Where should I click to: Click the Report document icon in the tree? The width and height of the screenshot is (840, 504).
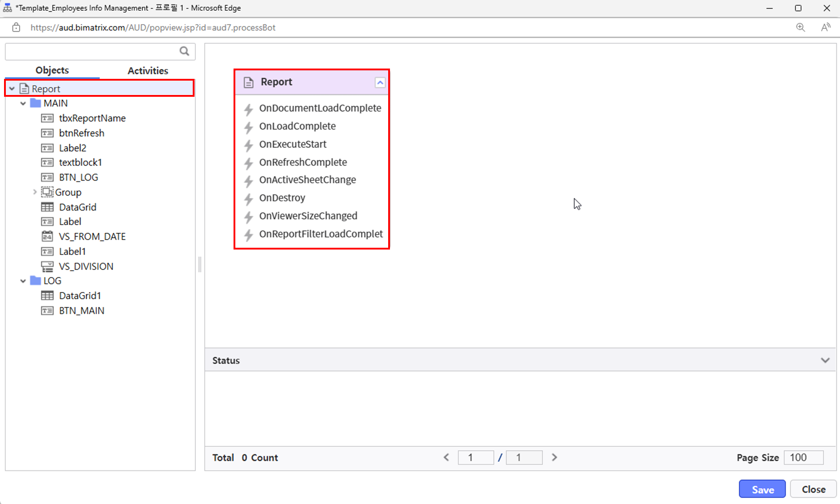24,89
